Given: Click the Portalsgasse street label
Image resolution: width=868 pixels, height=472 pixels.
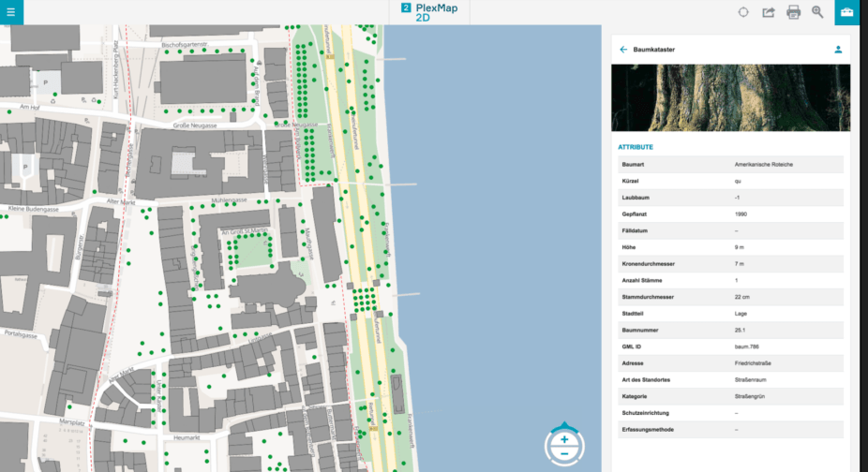Looking at the screenshot, I should click(x=21, y=334).
